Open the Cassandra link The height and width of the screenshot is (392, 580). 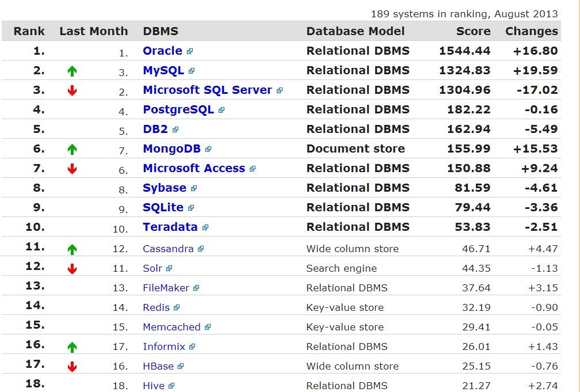(168, 249)
